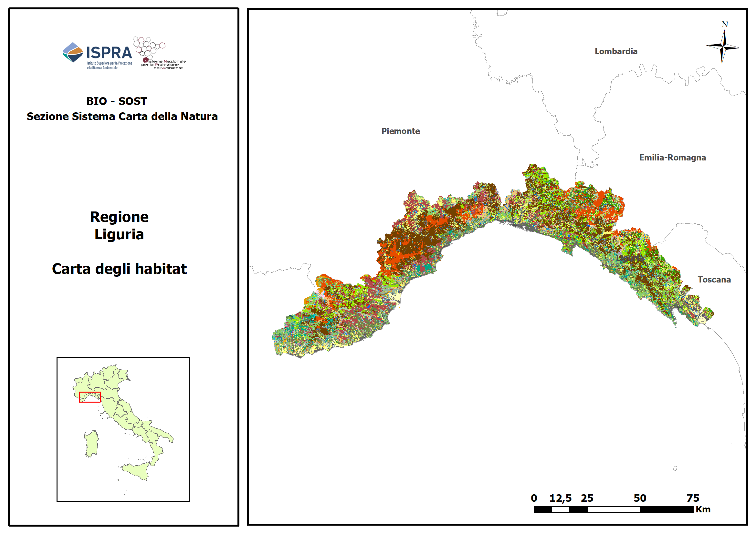The height and width of the screenshot is (534, 756).
Task: Click the Toscana region label
Action: (x=714, y=280)
